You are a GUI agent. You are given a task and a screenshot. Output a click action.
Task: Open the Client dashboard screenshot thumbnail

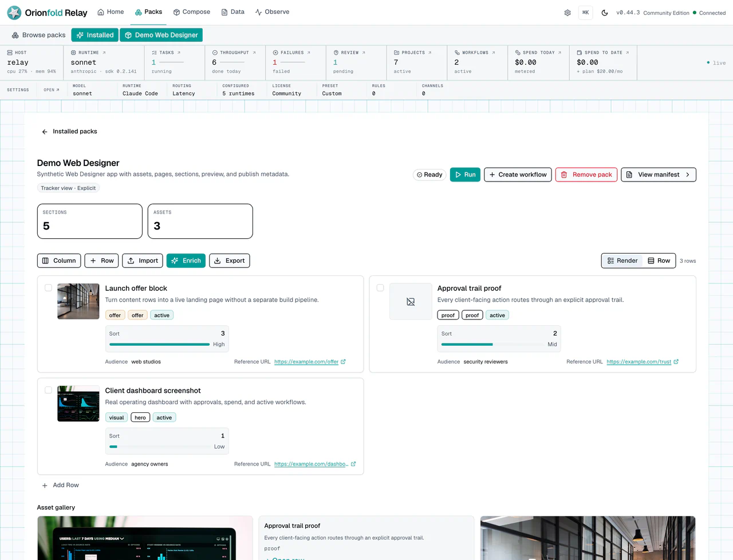[78, 404]
